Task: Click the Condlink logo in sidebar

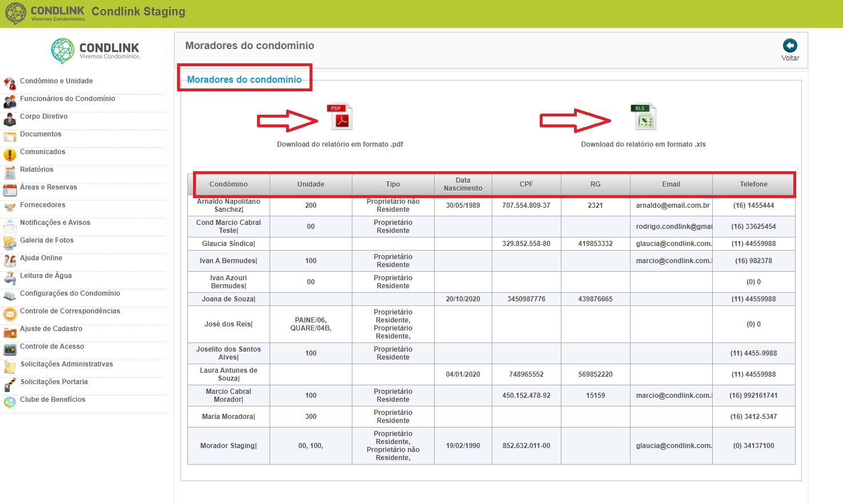Action: [x=95, y=51]
